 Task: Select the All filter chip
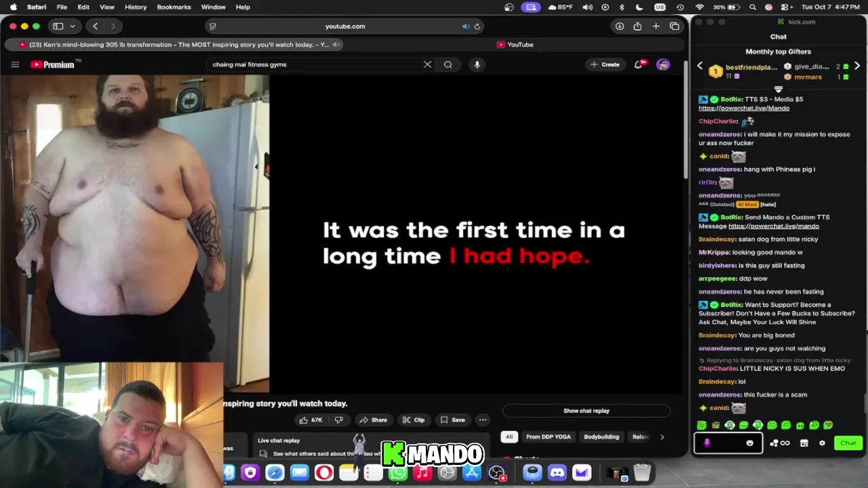tap(509, 436)
